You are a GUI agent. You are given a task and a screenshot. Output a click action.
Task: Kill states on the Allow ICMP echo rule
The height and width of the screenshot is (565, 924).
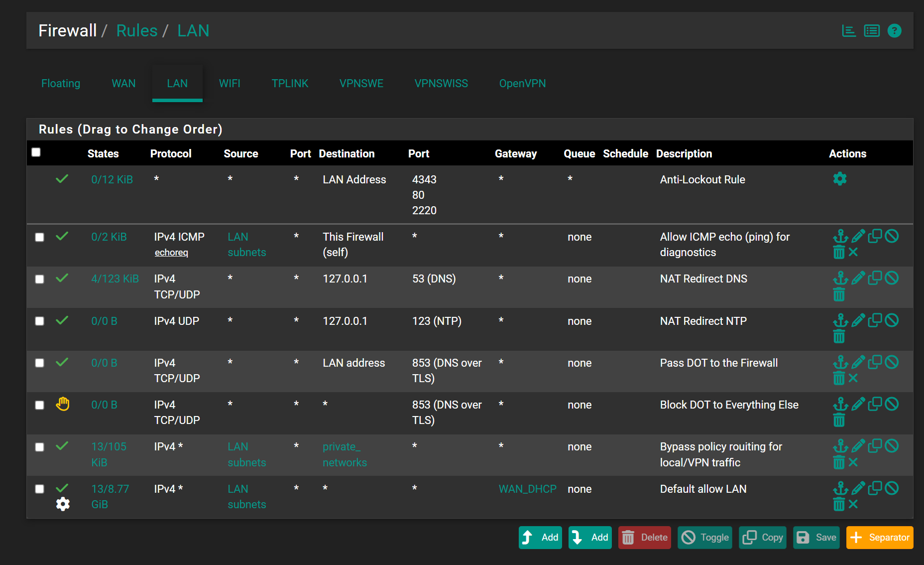pyautogui.click(x=853, y=252)
